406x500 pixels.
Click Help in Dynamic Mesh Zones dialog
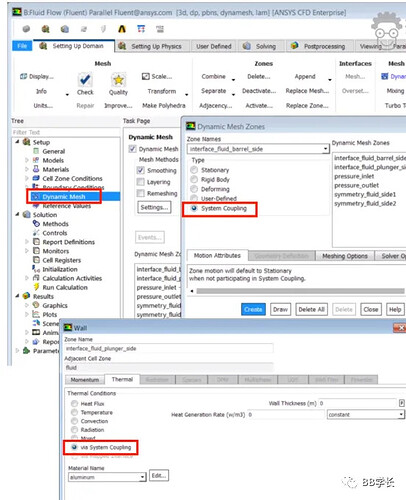click(x=395, y=309)
